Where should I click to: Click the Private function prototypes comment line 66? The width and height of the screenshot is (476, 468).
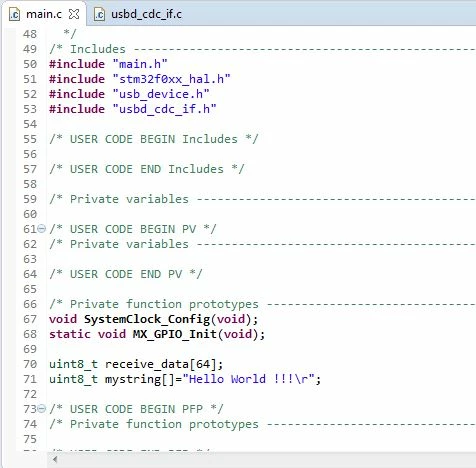click(262, 304)
